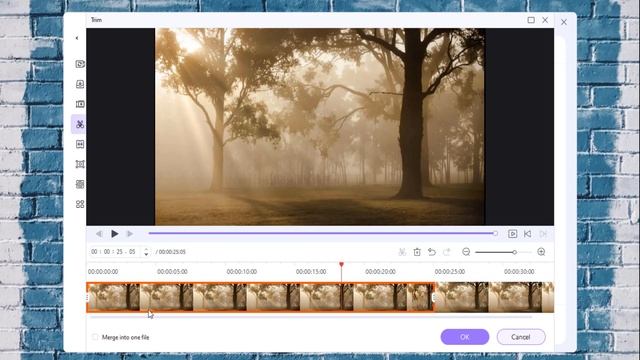
Task: Redo the trim action
Action: tap(447, 252)
